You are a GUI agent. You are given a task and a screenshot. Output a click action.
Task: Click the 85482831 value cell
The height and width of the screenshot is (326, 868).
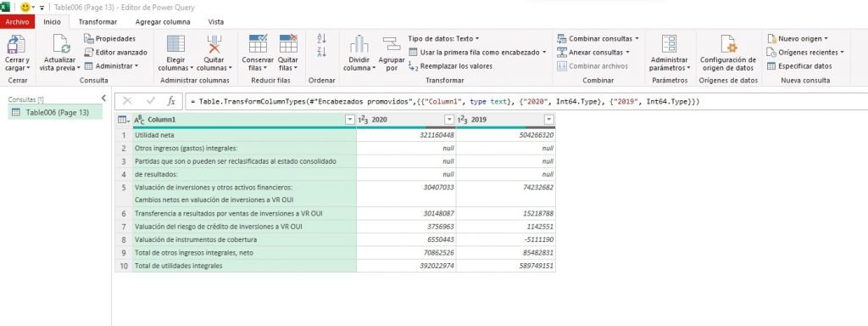(506, 253)
